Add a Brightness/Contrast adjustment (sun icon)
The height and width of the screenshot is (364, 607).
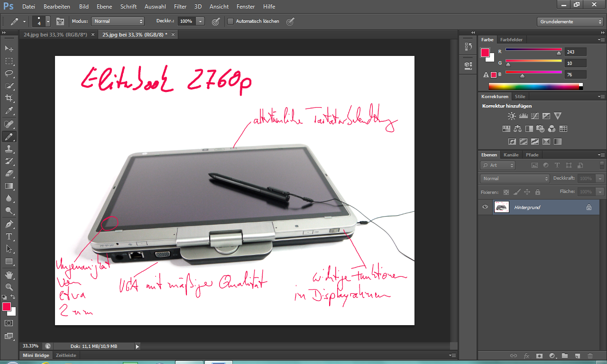(x=512, y=116)
